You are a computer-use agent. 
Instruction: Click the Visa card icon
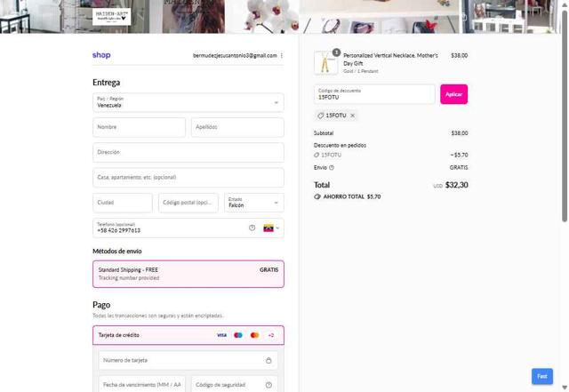pyautogui.click(x=221, y=335)
